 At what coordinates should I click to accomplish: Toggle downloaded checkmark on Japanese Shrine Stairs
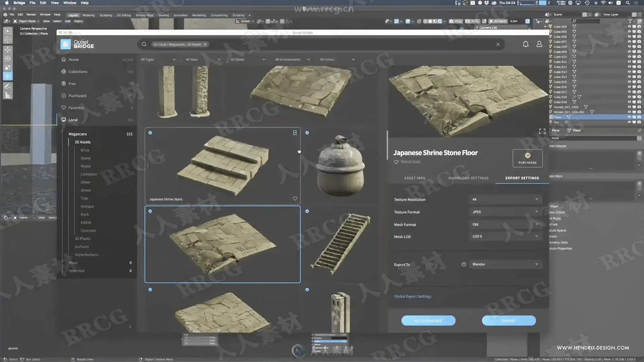[x=150, y=133]
